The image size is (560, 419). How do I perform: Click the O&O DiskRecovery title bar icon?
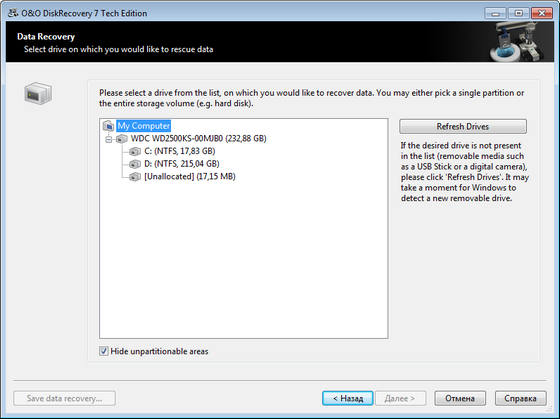click(x=13, y=13)
